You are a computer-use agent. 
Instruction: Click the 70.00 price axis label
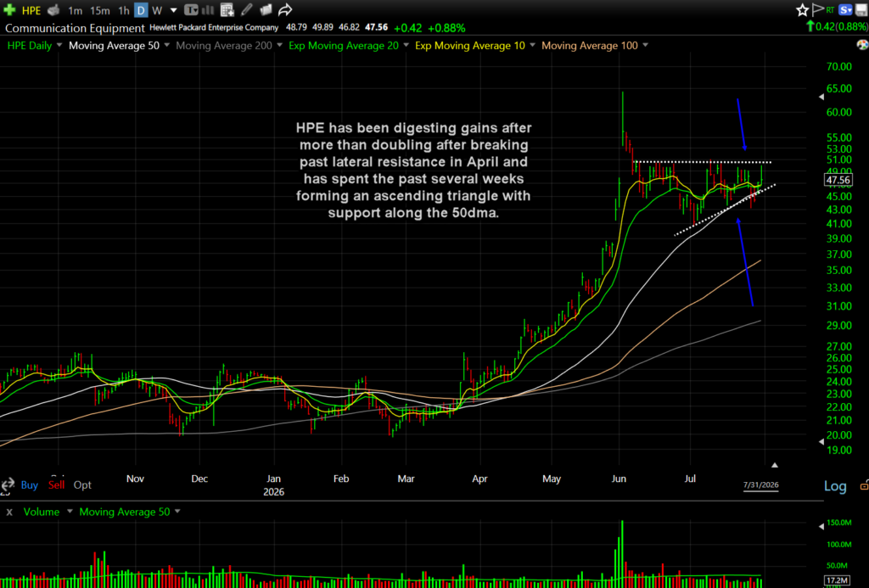pos(838,66)
